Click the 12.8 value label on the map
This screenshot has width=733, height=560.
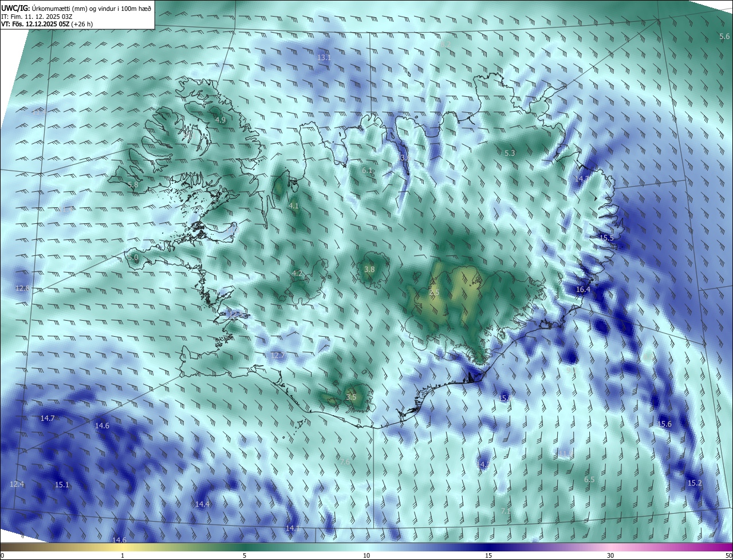click(23, 288)
